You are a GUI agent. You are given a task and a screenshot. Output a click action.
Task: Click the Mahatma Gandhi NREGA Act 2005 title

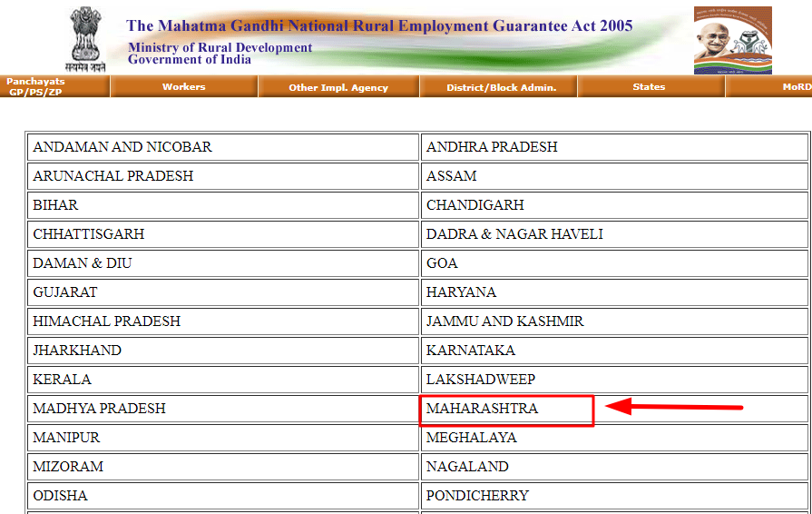coord(379,25)
